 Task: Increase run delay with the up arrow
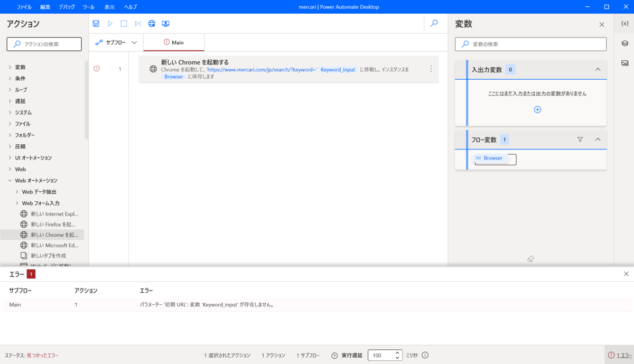pyautogui.click(x=397, y=352)
